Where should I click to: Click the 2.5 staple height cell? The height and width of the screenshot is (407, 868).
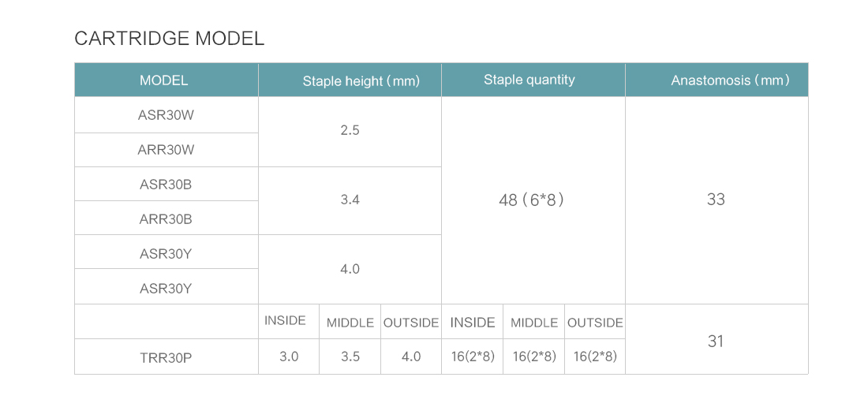coord(350,132)
